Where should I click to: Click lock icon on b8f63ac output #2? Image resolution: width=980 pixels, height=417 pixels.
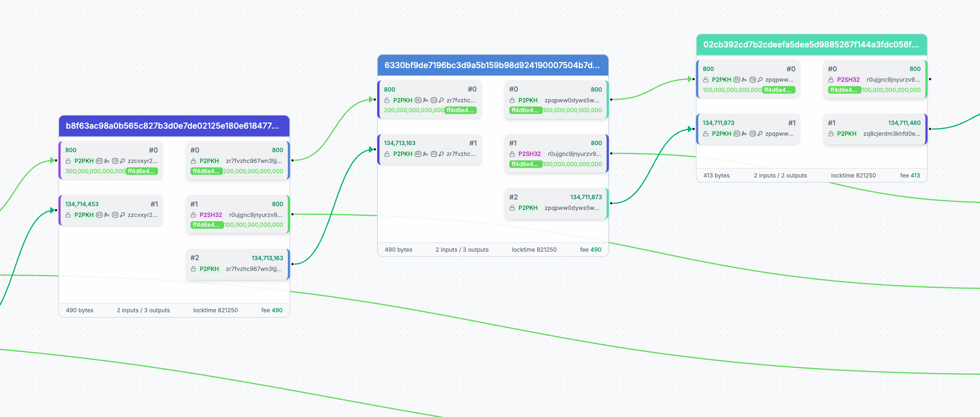193,269
